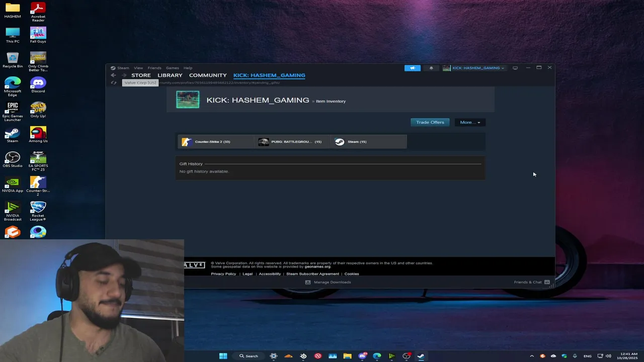Click the Trade Offers button
This screenshot has height=362, width=644.
point(430,122)
